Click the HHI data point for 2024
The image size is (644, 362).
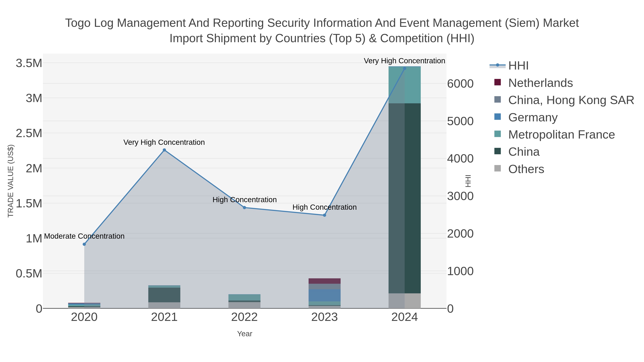click(x=405, y=68)
